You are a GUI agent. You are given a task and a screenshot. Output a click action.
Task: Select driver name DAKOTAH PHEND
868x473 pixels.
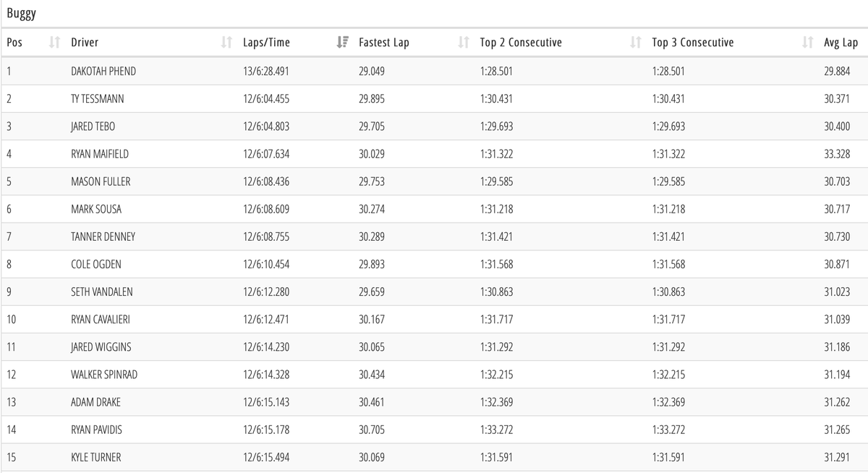103,72
